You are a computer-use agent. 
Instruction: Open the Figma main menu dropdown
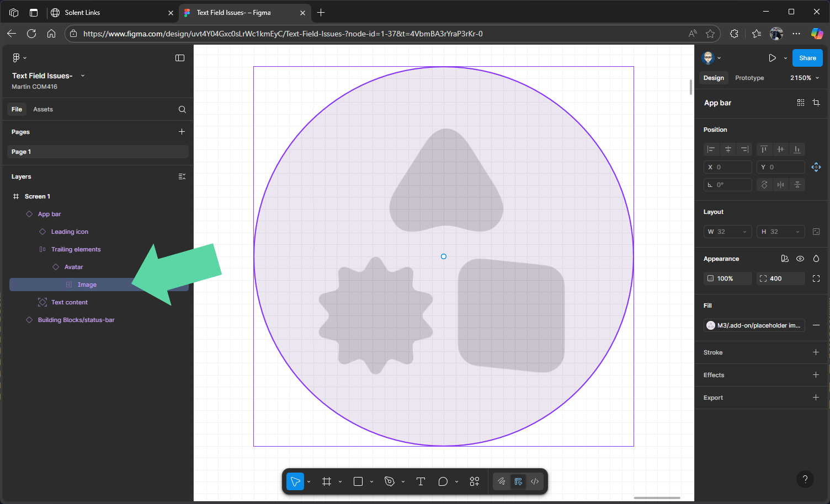tap(19, 58)
